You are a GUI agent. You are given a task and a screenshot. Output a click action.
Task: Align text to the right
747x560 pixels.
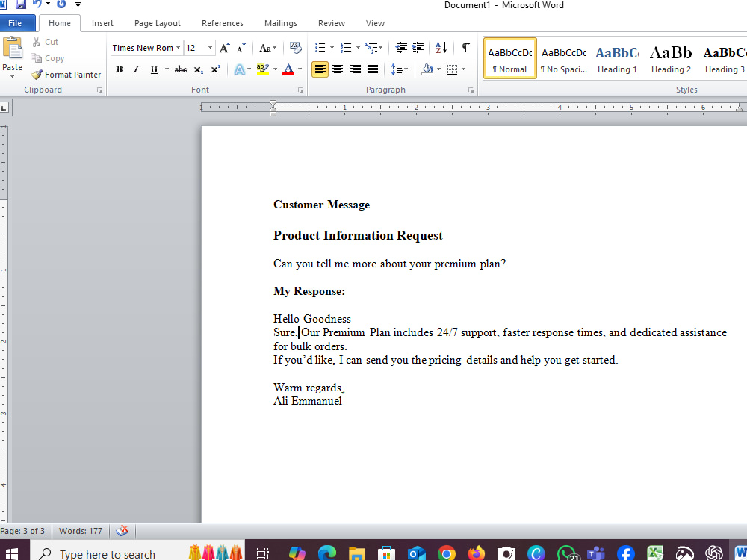(x=356, y=70)
